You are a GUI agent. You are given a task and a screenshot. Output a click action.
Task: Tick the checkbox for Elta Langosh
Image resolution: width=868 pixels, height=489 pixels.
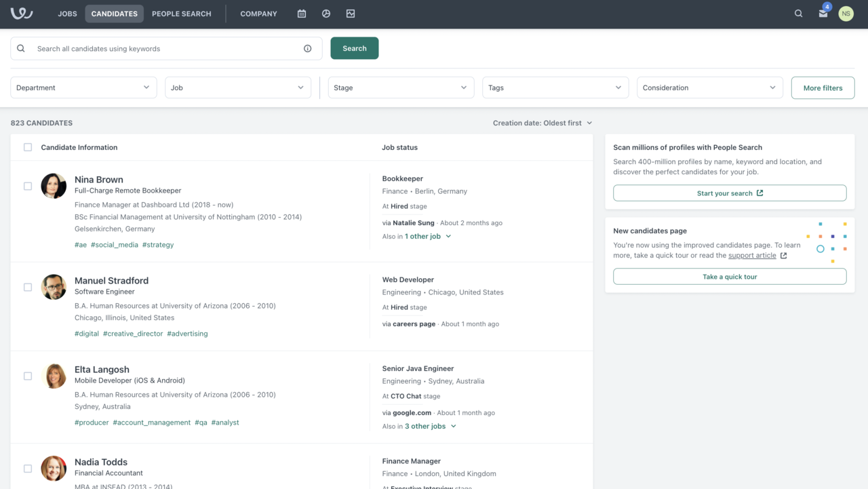28,376
